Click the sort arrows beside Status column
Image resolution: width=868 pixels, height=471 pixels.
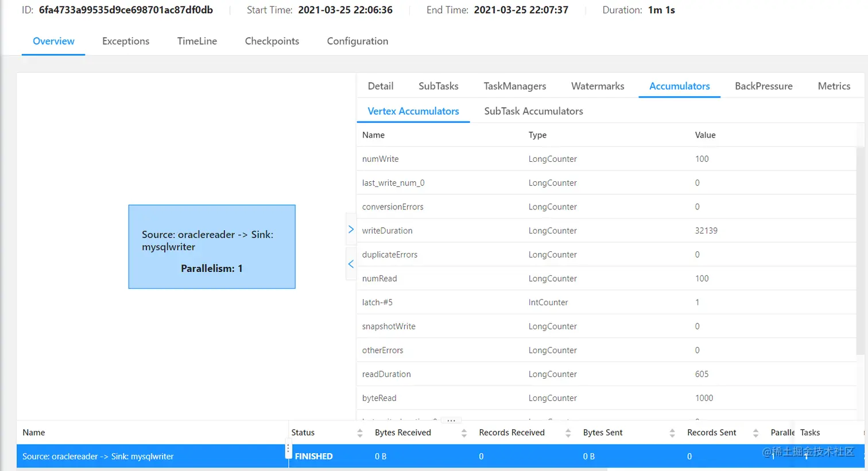(x=360, y=433)
